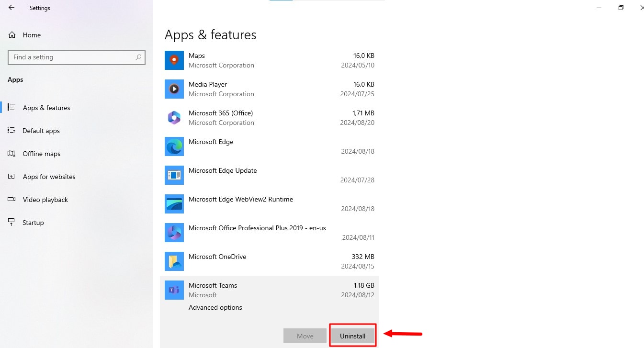This screenshot has width=644, height=348.
Task: Select Microsoft Office Professional Plus 2019 entry
Action: pos(270,233)
